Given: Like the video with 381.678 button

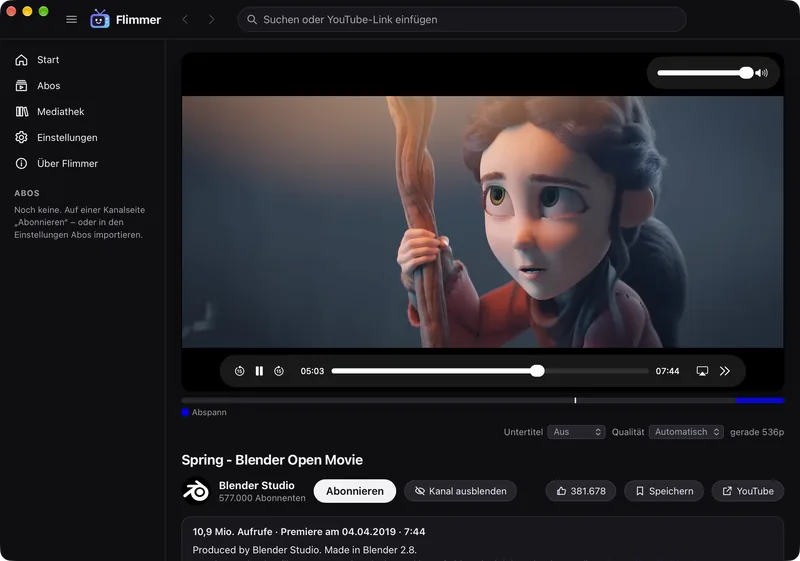Looking at the screenshot, I should pos(581,491).
